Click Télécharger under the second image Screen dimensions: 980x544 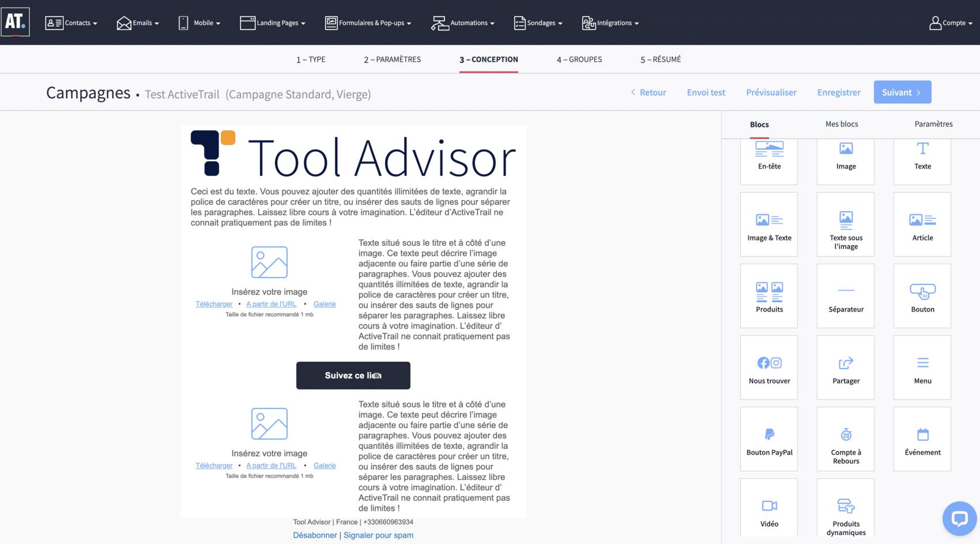pos(214,466)
